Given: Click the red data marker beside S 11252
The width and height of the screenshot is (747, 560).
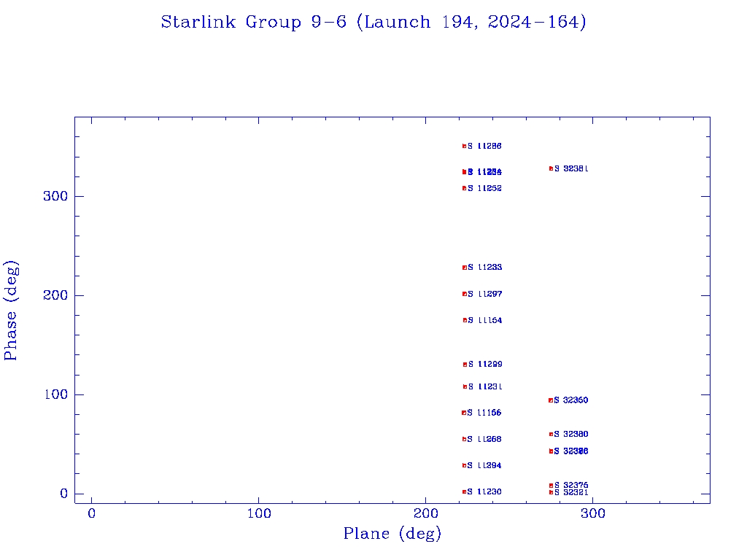Looking at the screenshot, I should 465,189.
